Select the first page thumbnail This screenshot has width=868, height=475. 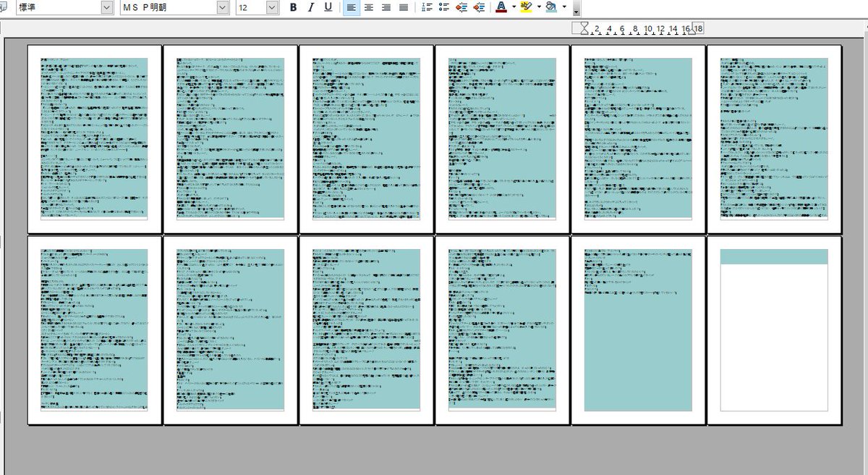pyautogui.click(x=94, y=139)
